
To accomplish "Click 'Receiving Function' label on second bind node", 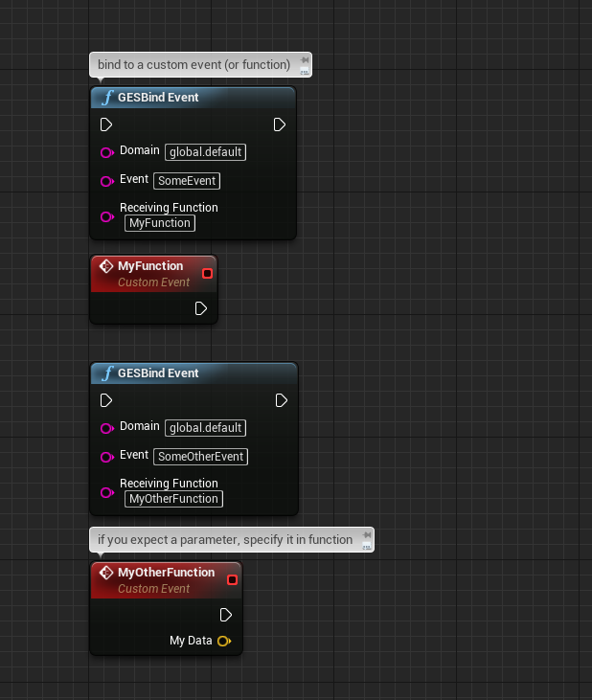I will (169, 484).
